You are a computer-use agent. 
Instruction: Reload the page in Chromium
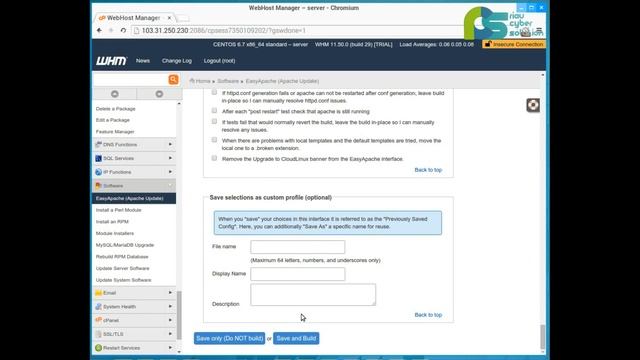pos(123,31)
